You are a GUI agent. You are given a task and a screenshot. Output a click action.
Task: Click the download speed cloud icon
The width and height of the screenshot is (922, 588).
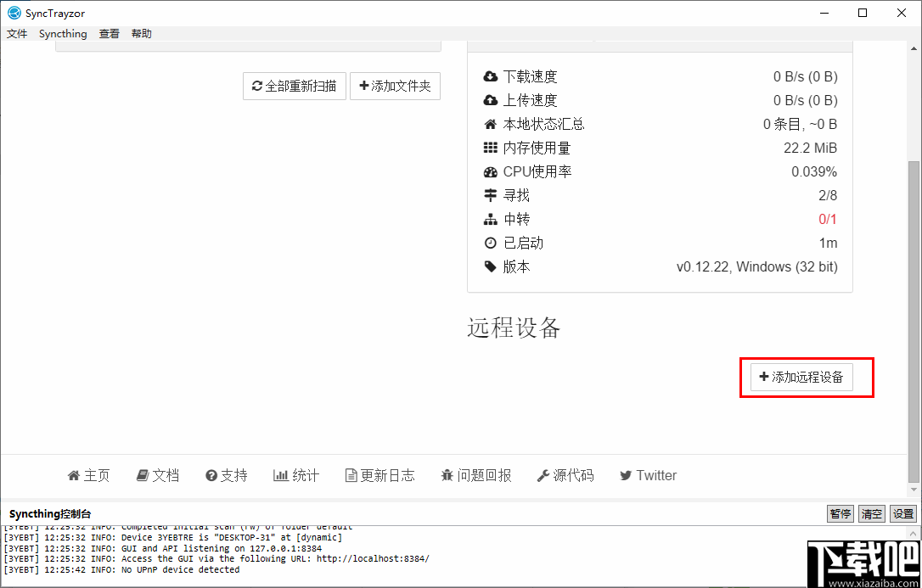coord(491,76)
